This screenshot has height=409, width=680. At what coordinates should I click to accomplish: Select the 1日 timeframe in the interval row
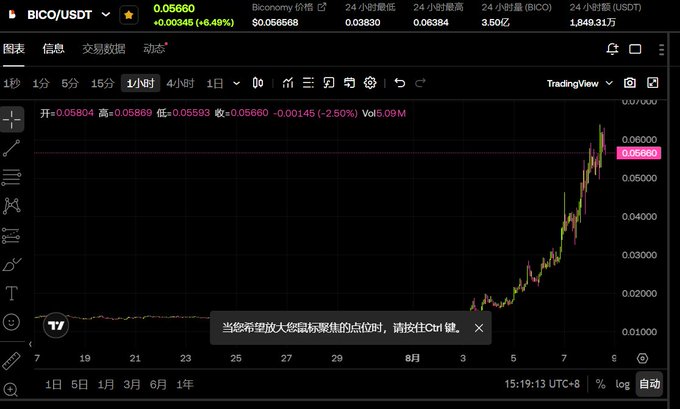tap(215, 83)
